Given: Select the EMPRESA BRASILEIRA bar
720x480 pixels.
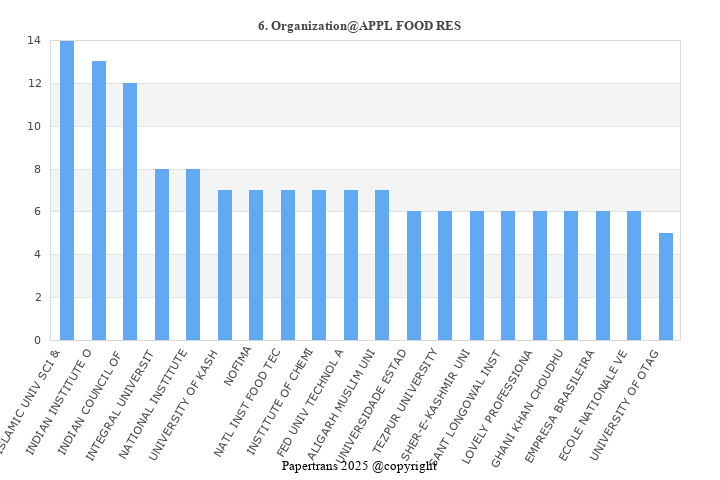Looking at the screenshot, I should coord(603,276).
